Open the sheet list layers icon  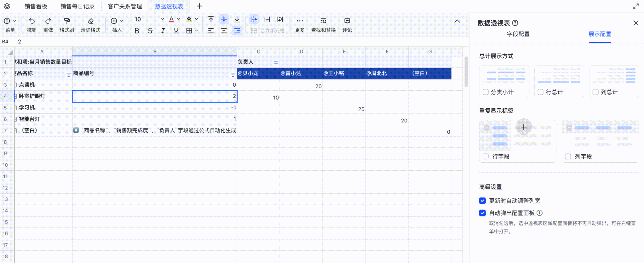pyautogui.click(x=7, y=6)
